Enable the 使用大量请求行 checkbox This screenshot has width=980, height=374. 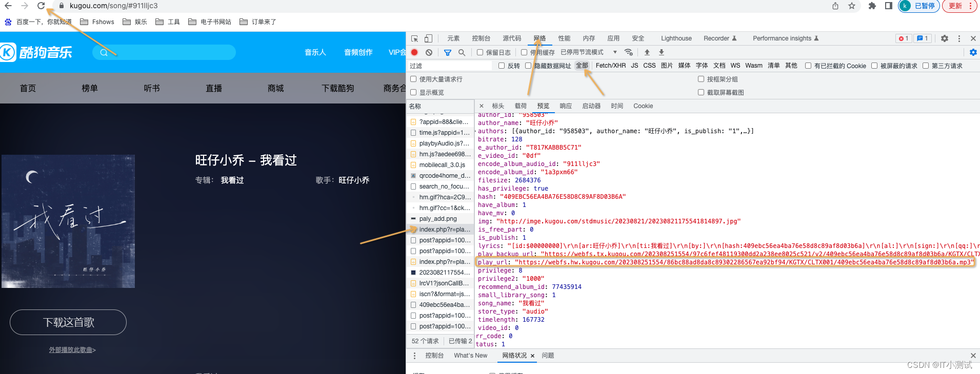coord(413,79)
